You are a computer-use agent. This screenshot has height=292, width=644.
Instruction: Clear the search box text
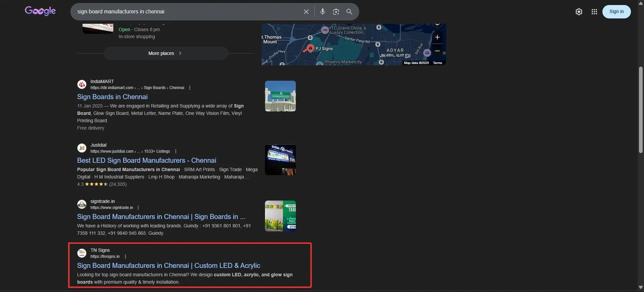click(x=306, y=12)
